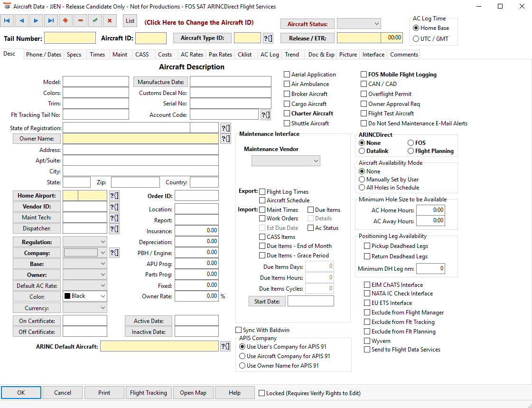This screenshot has width=532, height=408.
Task: Go to the previous record arrow
Action: [x=21, y=21]
